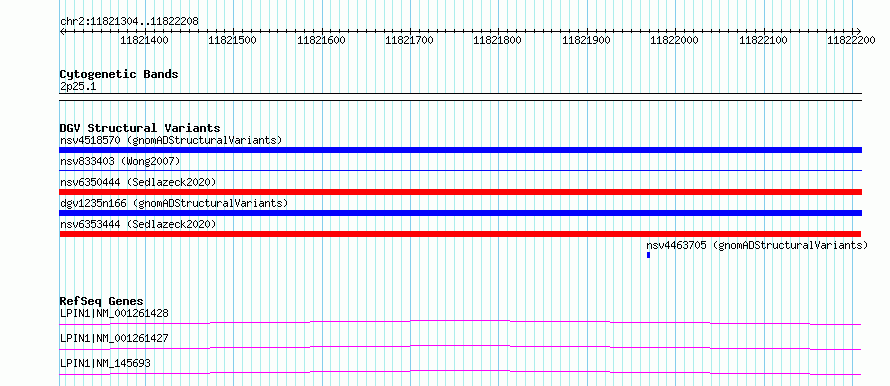Click the red nsv6350444 variant bar
Screen dimensions: 890x386
pyautogui.click(x=460, y=192)
